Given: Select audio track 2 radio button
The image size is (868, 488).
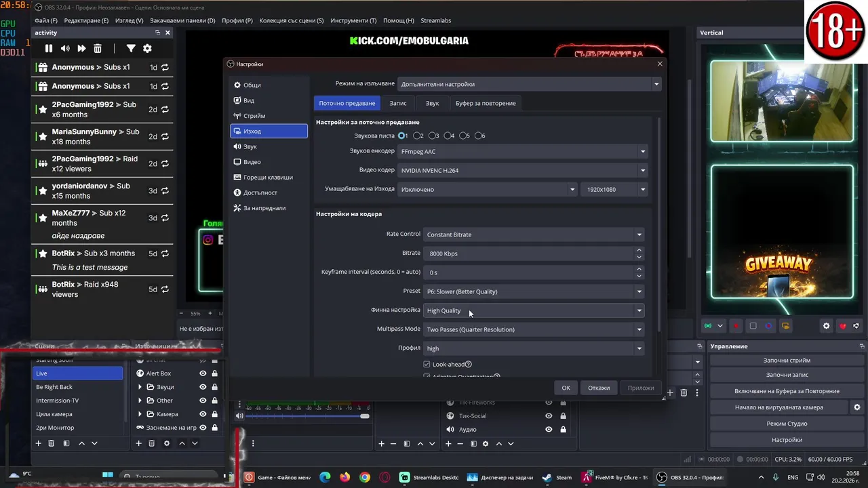Looking at the screenshot, I should pyautogui.click(x=418, y=136).
